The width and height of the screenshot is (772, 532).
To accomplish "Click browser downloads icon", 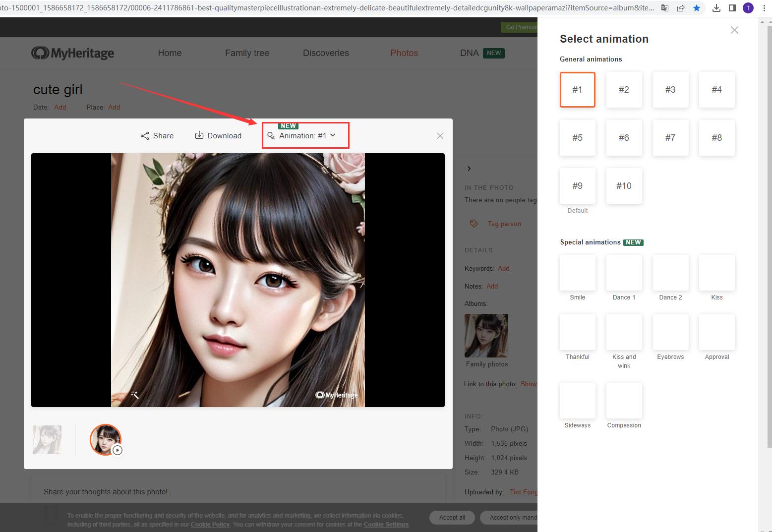I will tap(716, 8).
